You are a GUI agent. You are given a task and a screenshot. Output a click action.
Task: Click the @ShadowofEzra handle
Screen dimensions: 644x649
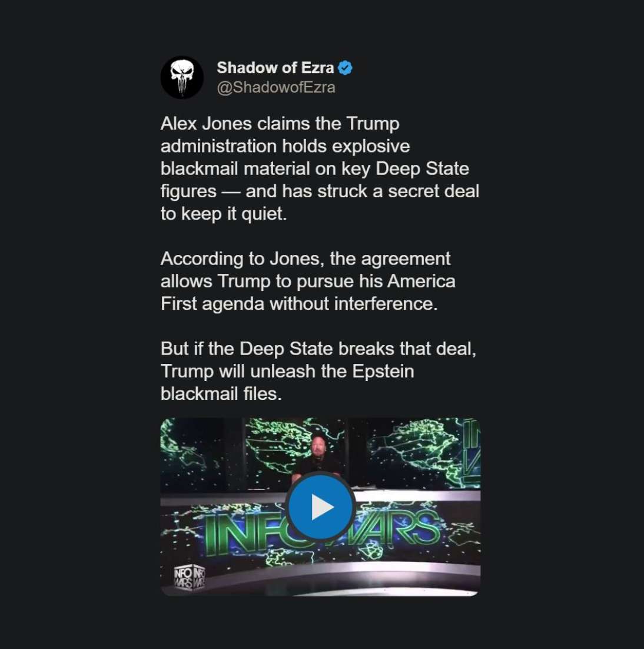275,88
